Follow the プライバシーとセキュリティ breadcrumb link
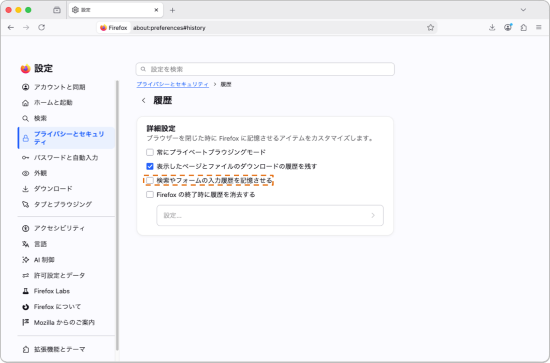This screenshot has width=550, height=363. point(173,85)
